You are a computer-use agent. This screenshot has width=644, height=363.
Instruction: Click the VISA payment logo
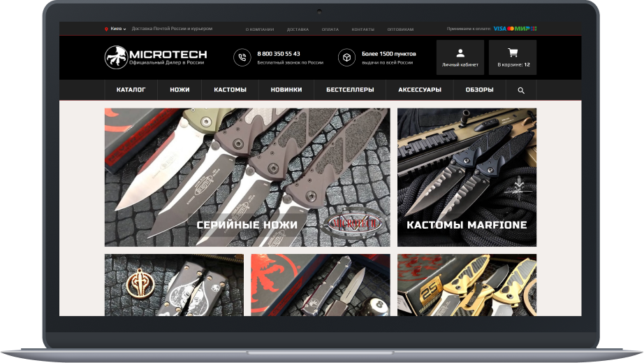click(500, 29)
